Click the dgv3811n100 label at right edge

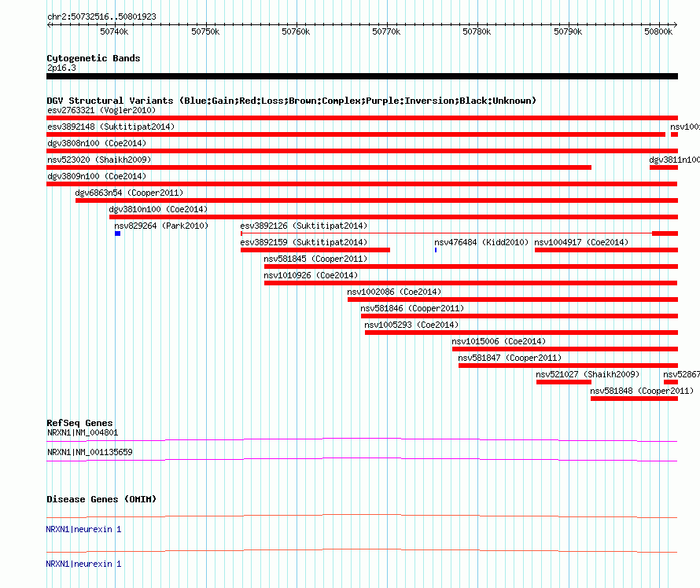tap(674, 160)
